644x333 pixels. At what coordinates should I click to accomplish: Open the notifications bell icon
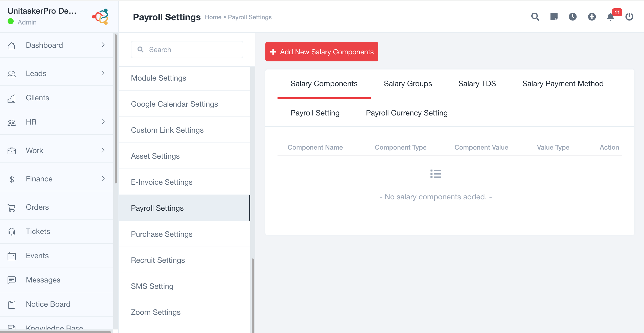pyautogui.click(x=610, y=17)
